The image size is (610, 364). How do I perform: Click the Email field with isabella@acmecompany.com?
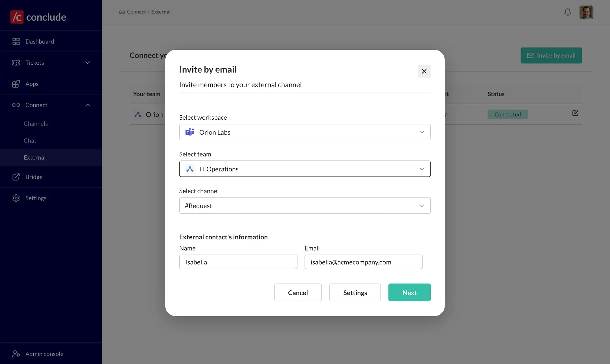coord(364,262)
